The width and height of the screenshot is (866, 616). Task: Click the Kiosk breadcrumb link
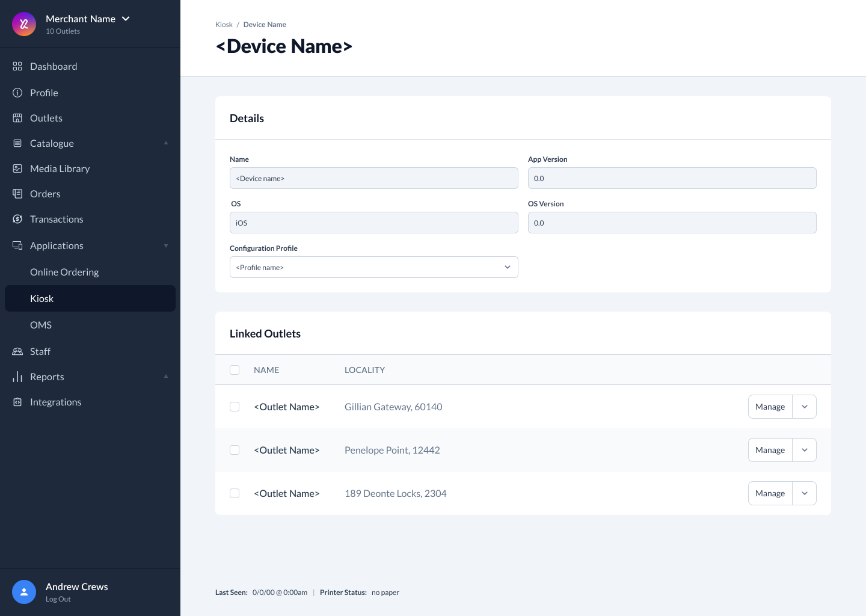(x=224, y=25)
